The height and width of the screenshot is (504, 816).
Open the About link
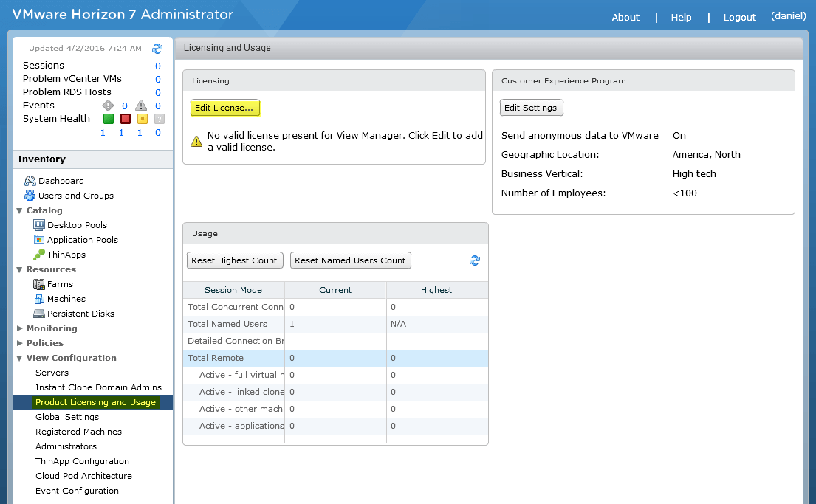point(625,17)
